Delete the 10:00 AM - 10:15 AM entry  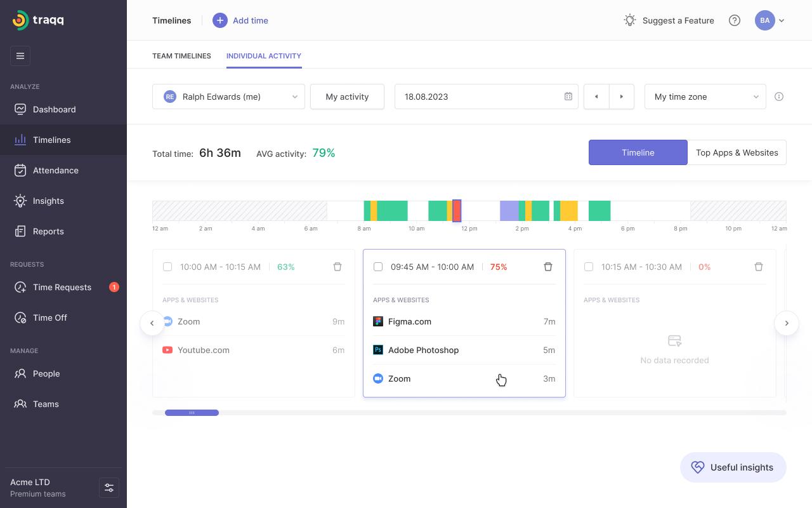(x=337, y=267)
